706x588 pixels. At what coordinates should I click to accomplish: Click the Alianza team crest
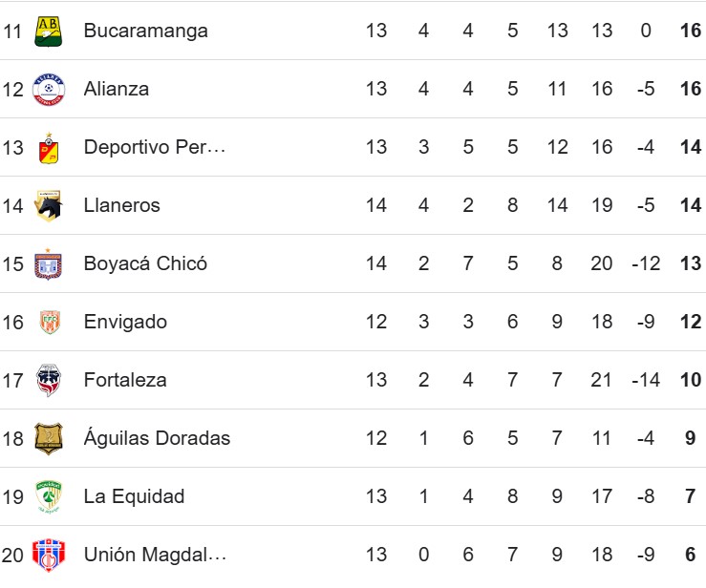(49, 89)
